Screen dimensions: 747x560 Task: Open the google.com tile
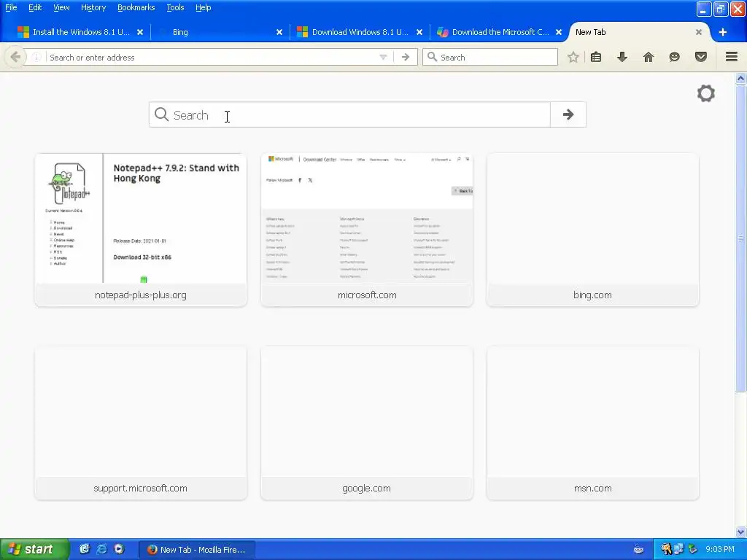click(367, 423)
